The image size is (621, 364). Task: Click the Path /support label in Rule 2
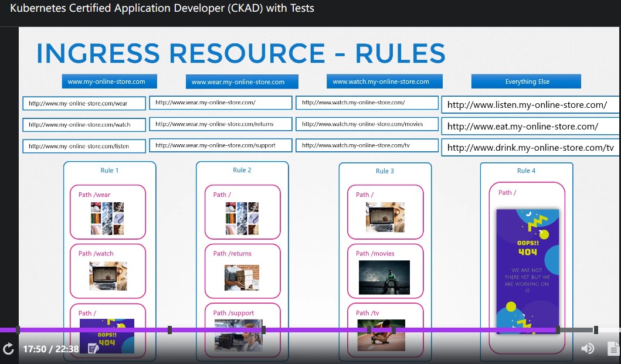click(233, 313)
